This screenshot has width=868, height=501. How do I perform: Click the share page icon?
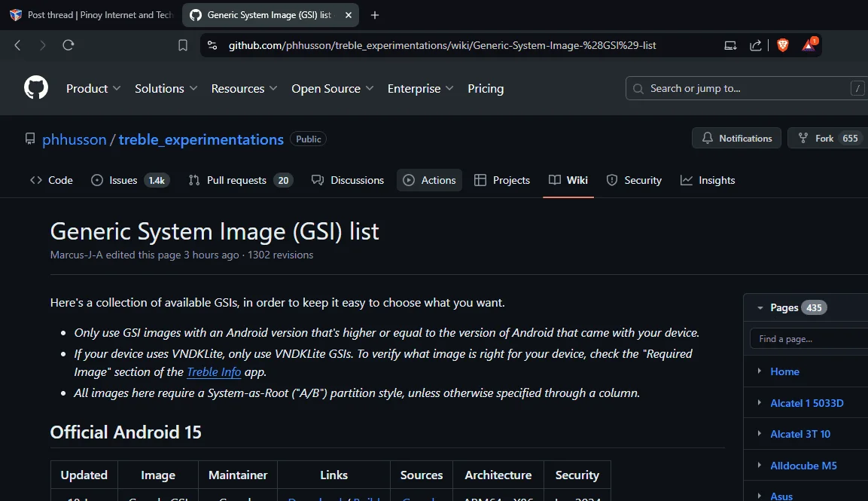tap(755, 45)
